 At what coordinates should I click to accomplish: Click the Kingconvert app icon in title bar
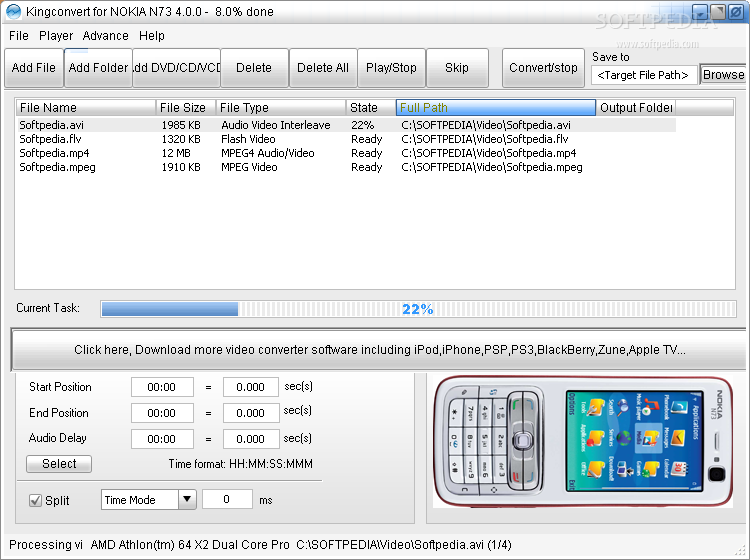[13, 11]
